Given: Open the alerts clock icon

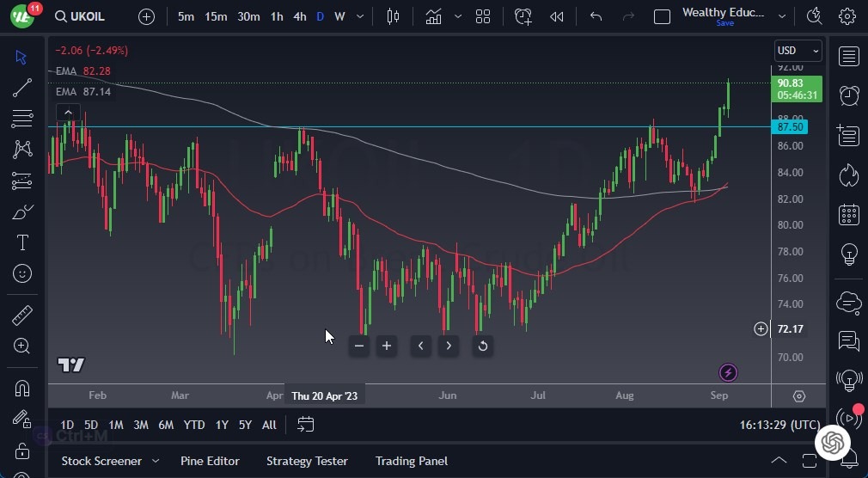Looking at the screenshot, I should coord(849,95).
